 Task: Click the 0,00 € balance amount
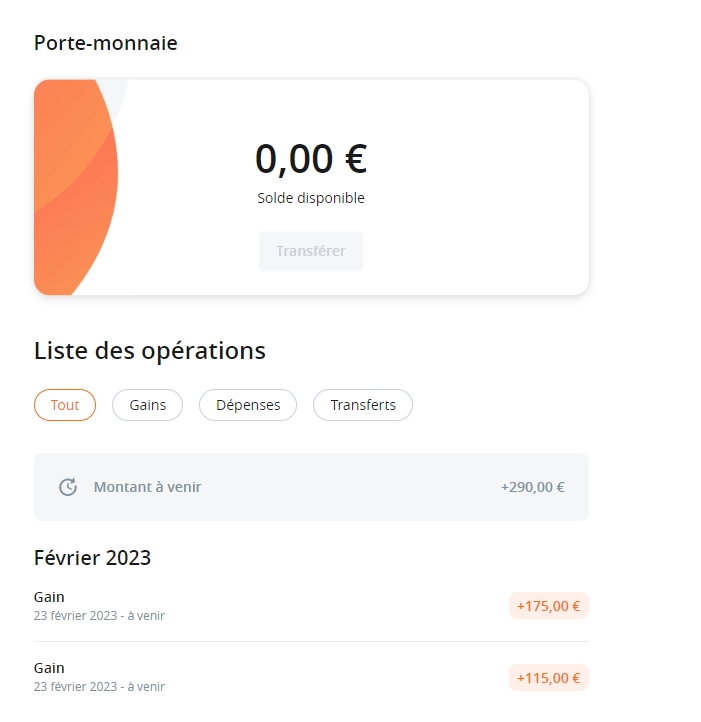point(311,159)
